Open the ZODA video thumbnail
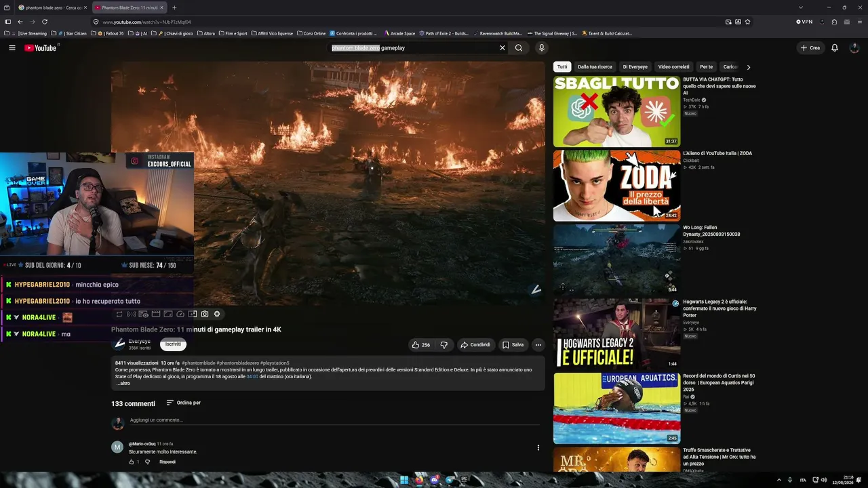 click(x=616, y=186)
